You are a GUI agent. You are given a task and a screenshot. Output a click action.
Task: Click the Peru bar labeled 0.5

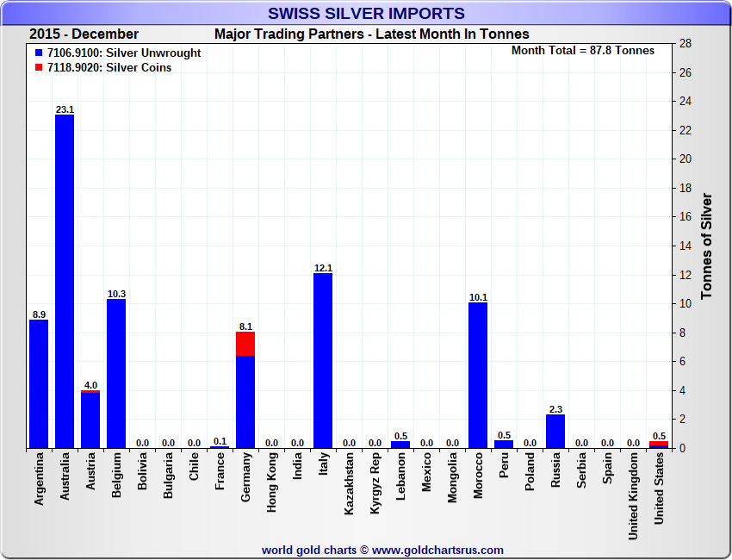click(x=504, y=445)
